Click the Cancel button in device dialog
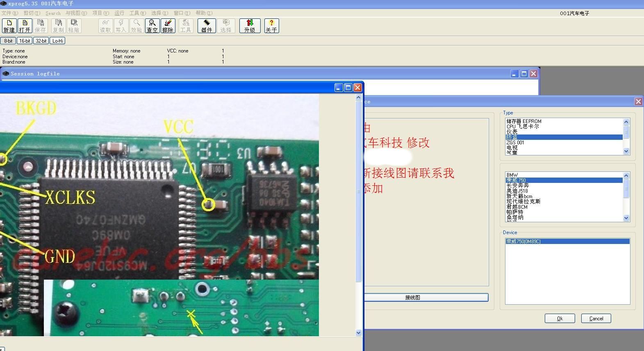Image resolution: width=644 pixels, height=351 pixels. [596, 319]
